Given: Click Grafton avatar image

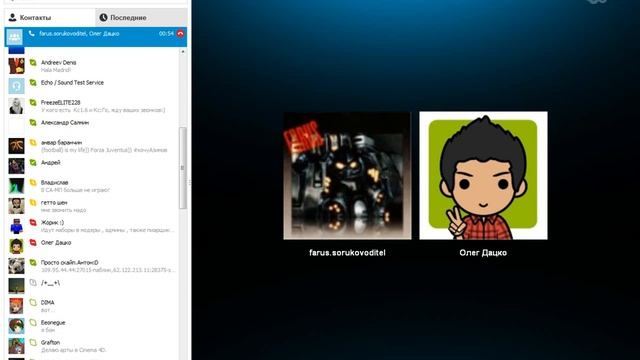Looking at the screenshot, I should 16,346.
